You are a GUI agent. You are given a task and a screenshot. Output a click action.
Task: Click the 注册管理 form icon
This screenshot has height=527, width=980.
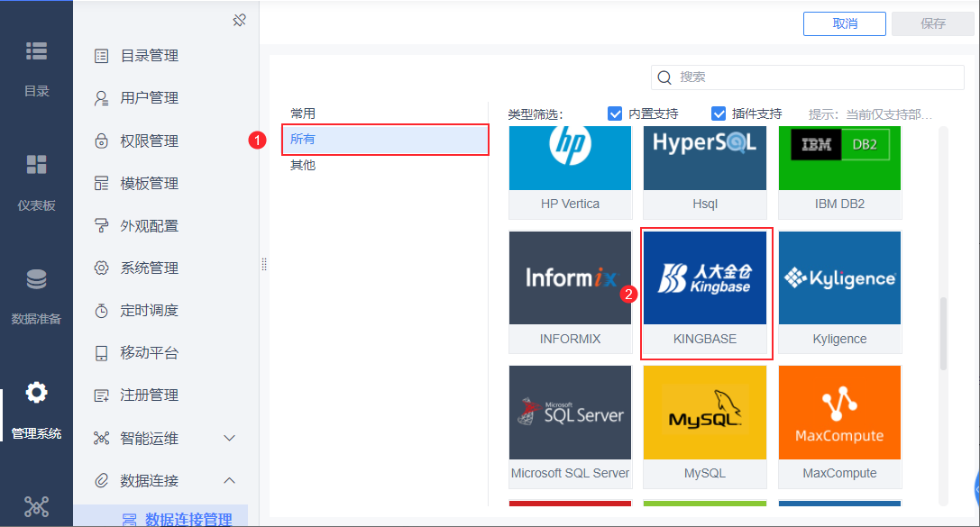101,395
